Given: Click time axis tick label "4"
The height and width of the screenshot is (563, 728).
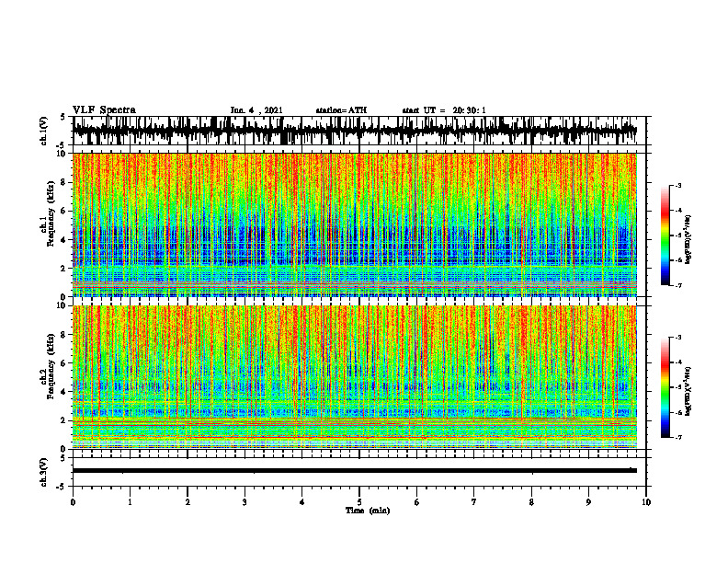Looking at the screenshot, I should pos(302,502).
